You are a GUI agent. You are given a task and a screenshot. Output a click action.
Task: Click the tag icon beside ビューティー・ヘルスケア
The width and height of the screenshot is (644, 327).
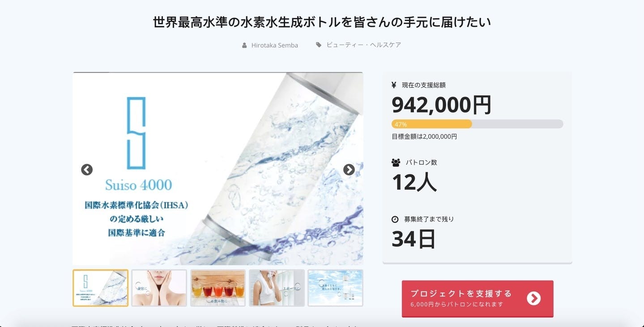click(319, 45)
